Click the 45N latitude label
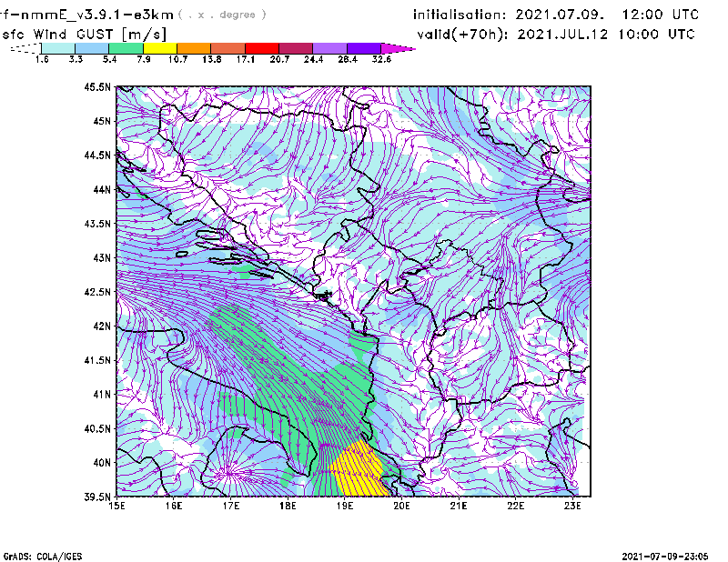Image resolution: width=728 pixels, height=562 pixels. (102, 121)
